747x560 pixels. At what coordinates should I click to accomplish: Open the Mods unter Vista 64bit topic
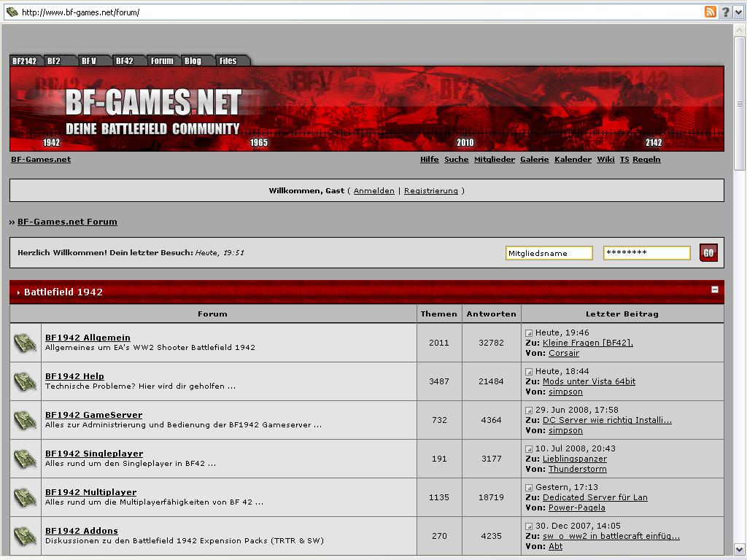click(x=589, y=381)
